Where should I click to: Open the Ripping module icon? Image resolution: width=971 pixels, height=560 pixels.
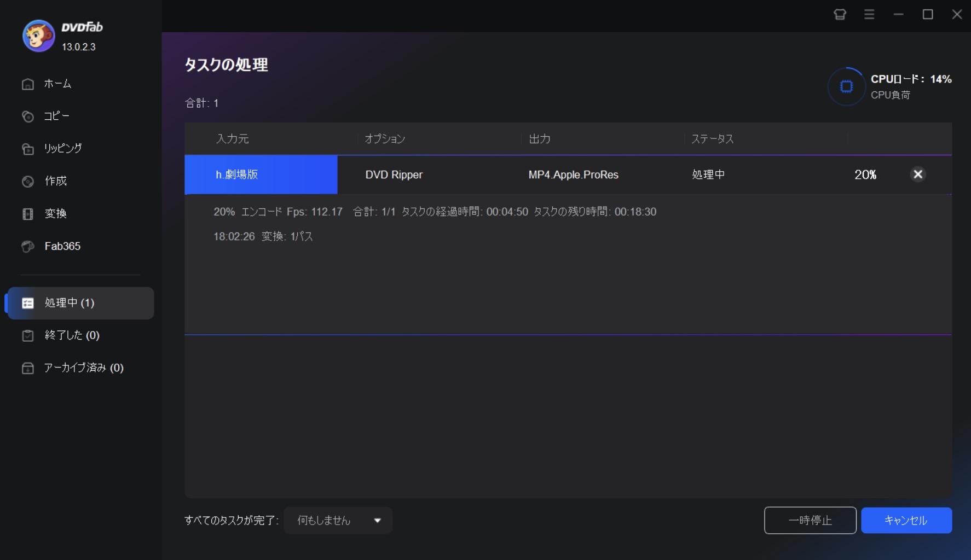[x=28, y=149]
